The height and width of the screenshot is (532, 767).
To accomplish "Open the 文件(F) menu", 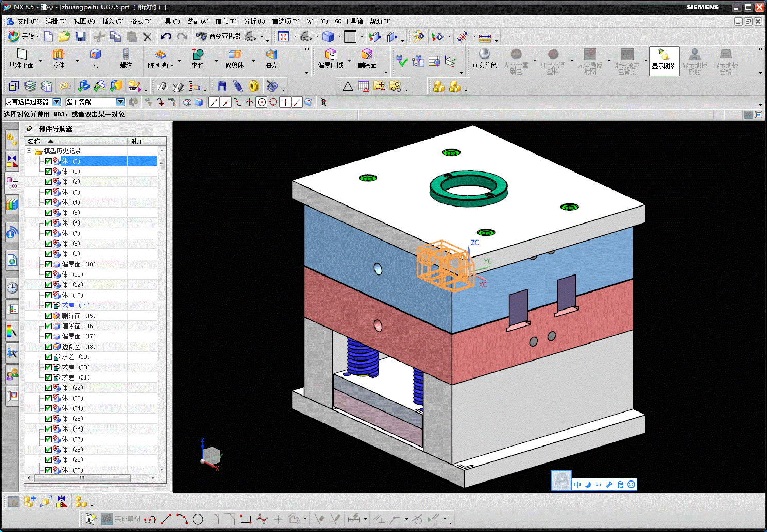I will [x=27, y=21].
